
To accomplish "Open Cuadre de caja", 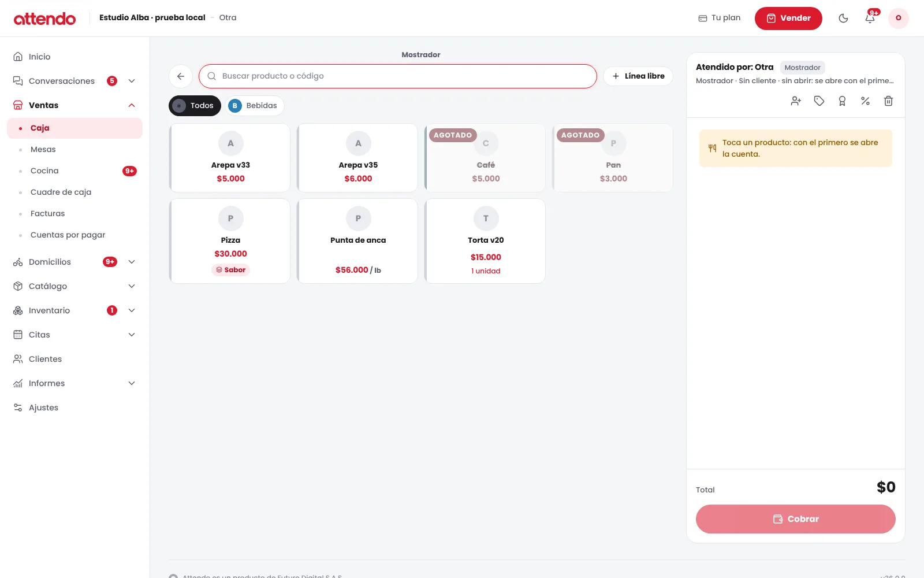I will pyautogui.click(x=74, y=192).
